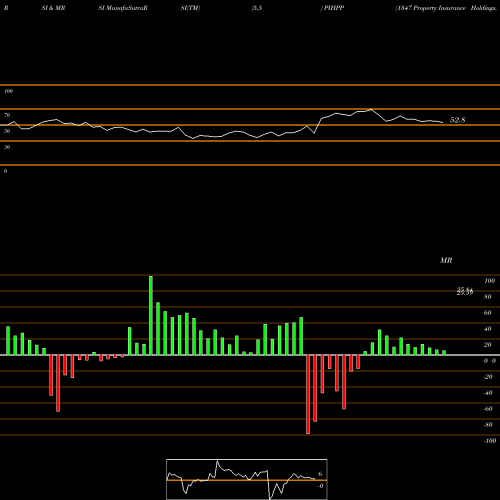The width and height of the screenshot is (500, 500).
Task: Click the 50 label on RSI axis
Action: click(x=7, y=131)
